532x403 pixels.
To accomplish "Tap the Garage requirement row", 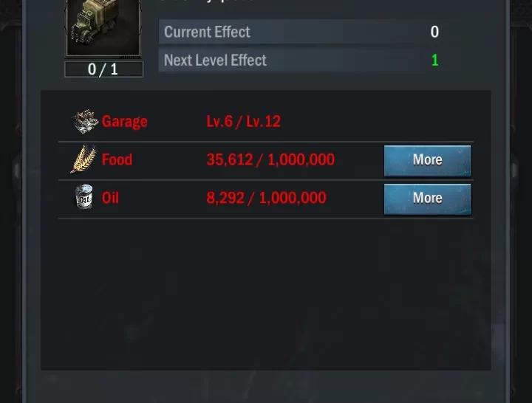I will (x=266, y=121).
